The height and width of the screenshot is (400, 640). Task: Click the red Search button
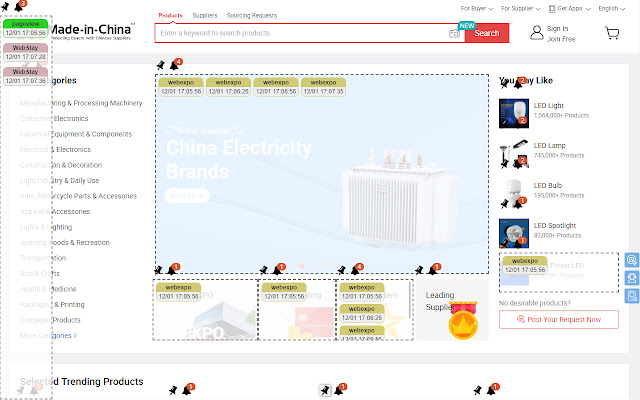(x=487, y=33)
